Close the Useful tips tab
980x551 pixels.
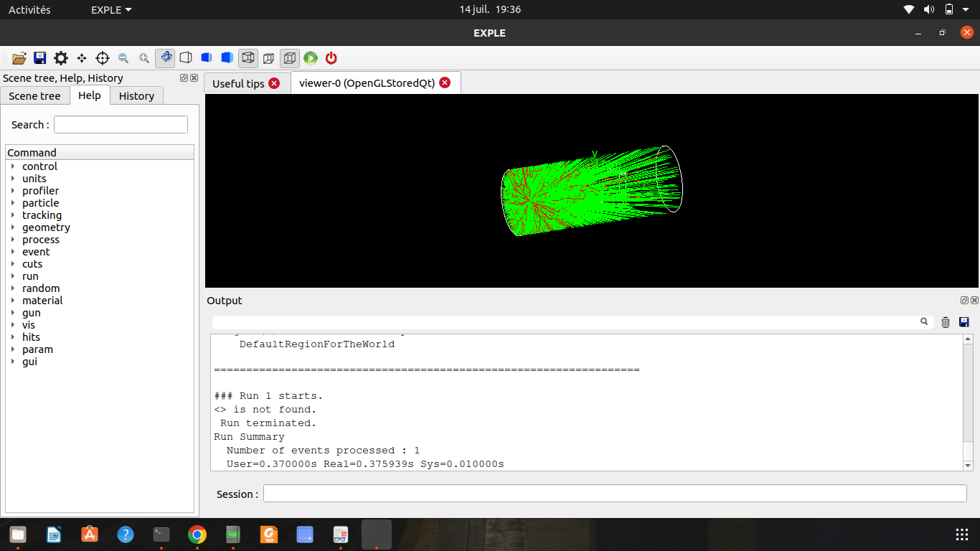coord(274,83)
